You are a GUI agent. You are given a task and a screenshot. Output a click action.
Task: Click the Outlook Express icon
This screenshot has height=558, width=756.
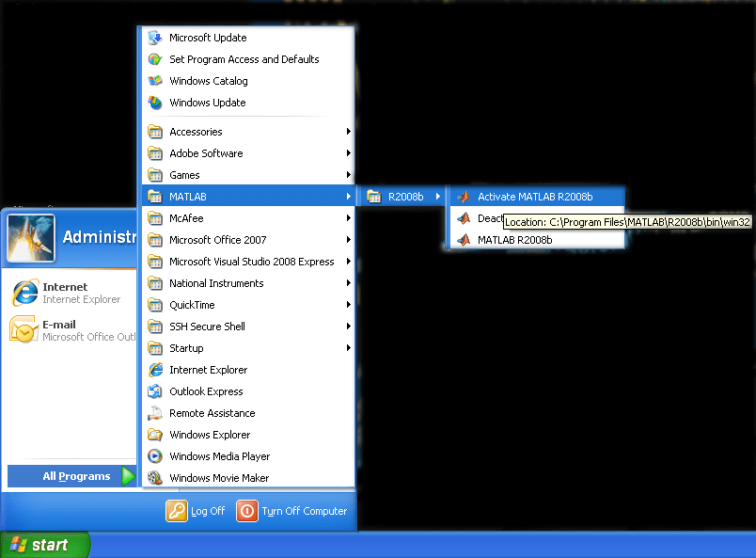coord(155,391)
